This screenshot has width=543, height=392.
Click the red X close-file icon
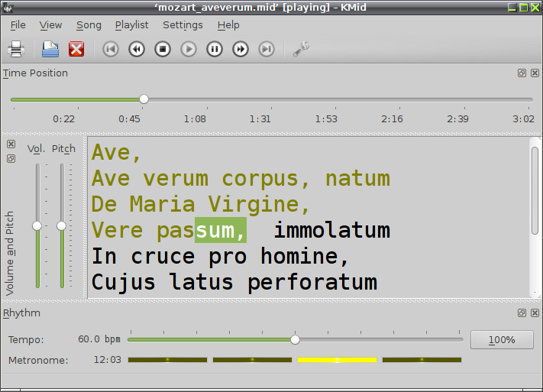tap(76, 49)
